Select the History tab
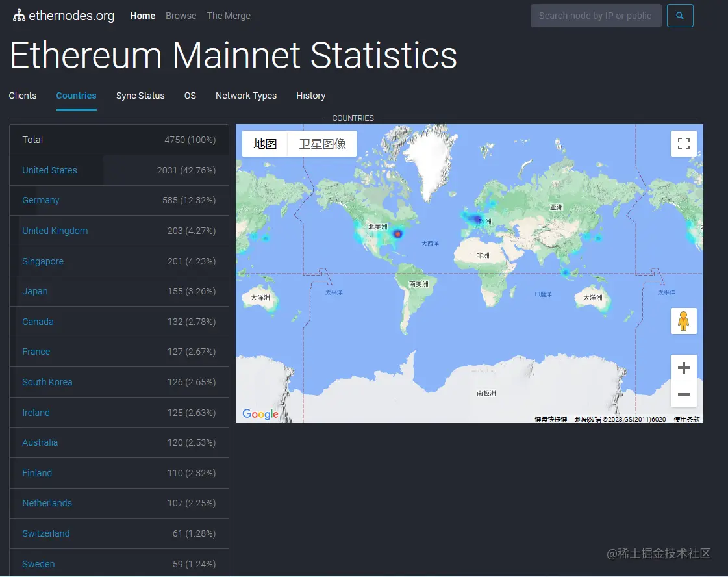 click(x=311, y=96)
